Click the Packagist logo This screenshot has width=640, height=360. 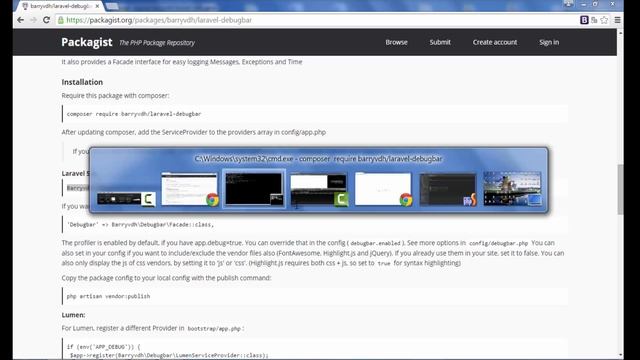(x=87, y=42)
